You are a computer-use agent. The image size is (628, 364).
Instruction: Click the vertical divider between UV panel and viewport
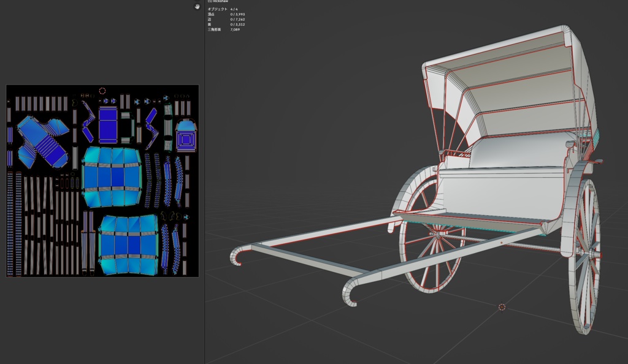click(x=204, y=184)
